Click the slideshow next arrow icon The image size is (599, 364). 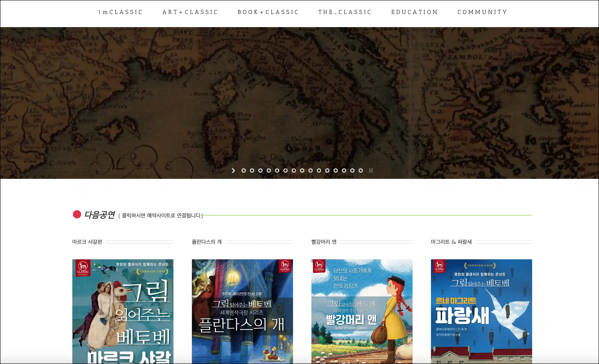[233, 171]
